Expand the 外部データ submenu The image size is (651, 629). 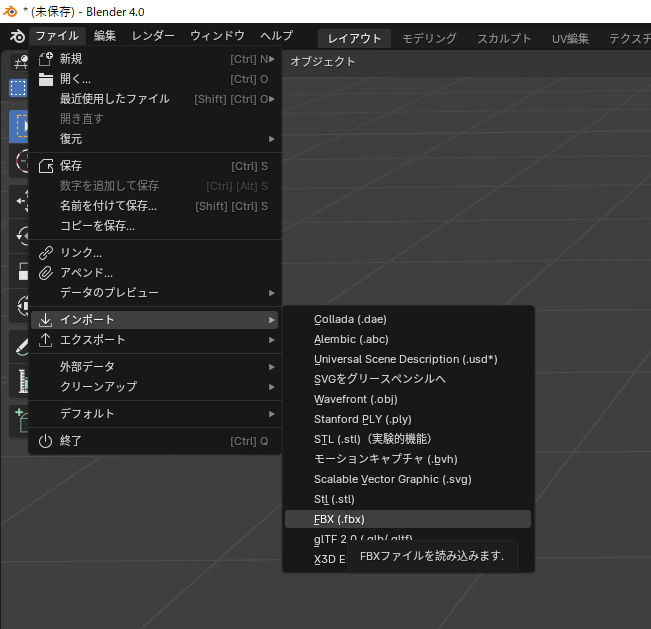coord(155,367)
